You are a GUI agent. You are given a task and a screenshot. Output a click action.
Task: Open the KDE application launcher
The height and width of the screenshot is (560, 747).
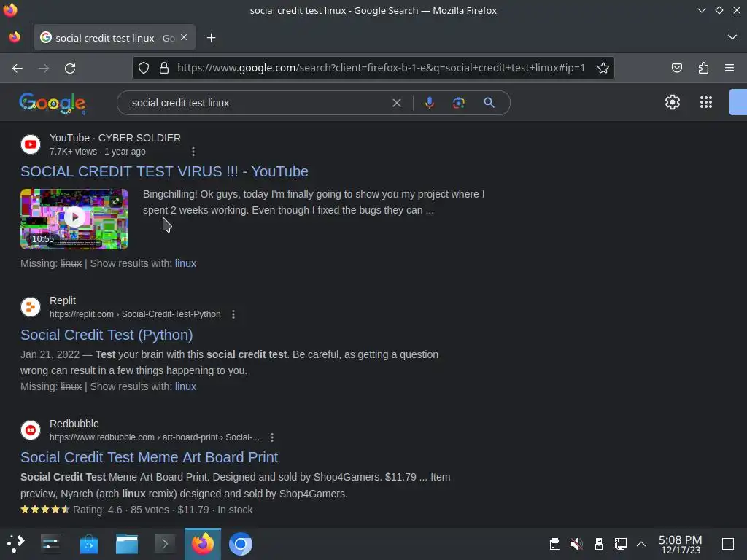[15, 543]
